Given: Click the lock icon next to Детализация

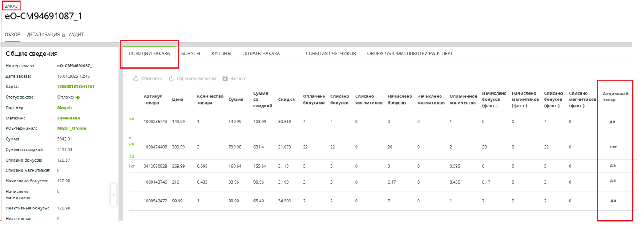Looking at the screenshot, I should tap(64, 35).
